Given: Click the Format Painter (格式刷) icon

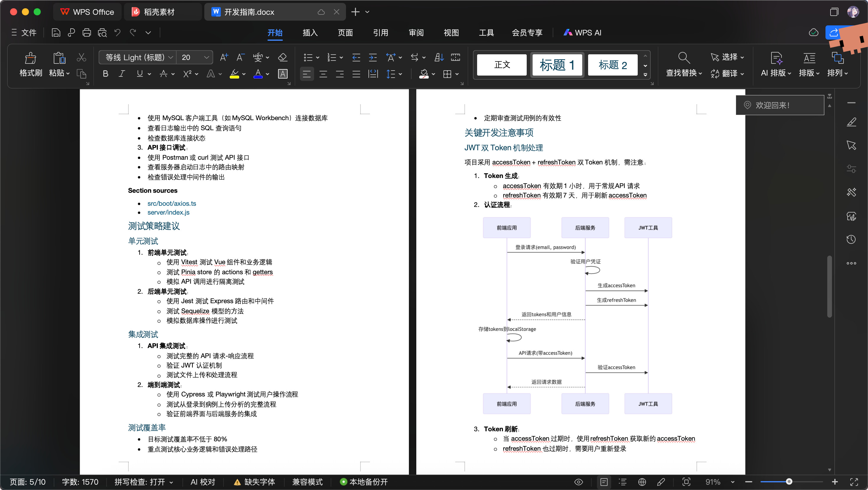Looking at the screenshot, I should tap(30, 58).
